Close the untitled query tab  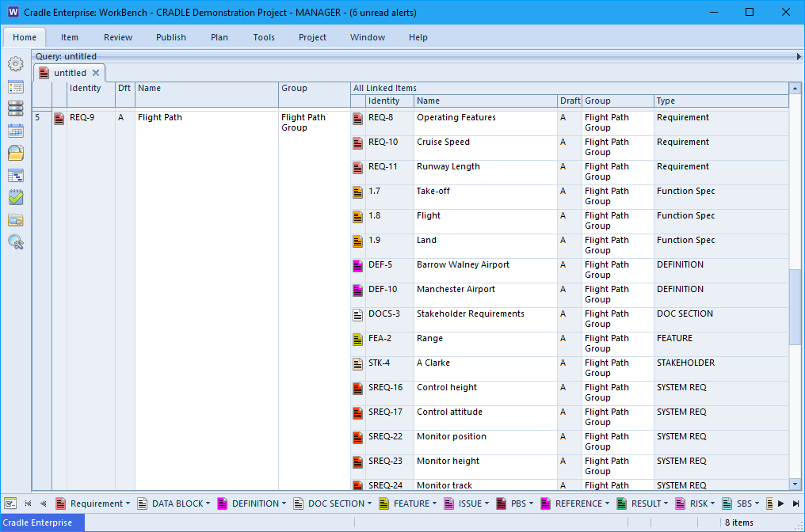click(x=96, y=73)
